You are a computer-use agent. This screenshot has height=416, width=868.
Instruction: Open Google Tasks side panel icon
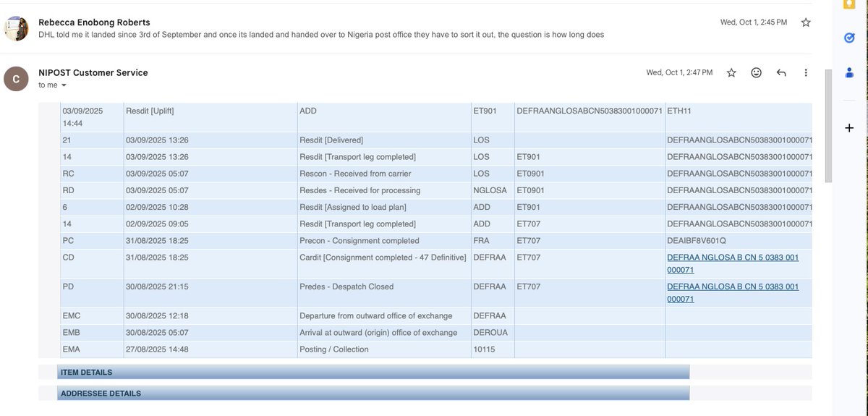849,38
